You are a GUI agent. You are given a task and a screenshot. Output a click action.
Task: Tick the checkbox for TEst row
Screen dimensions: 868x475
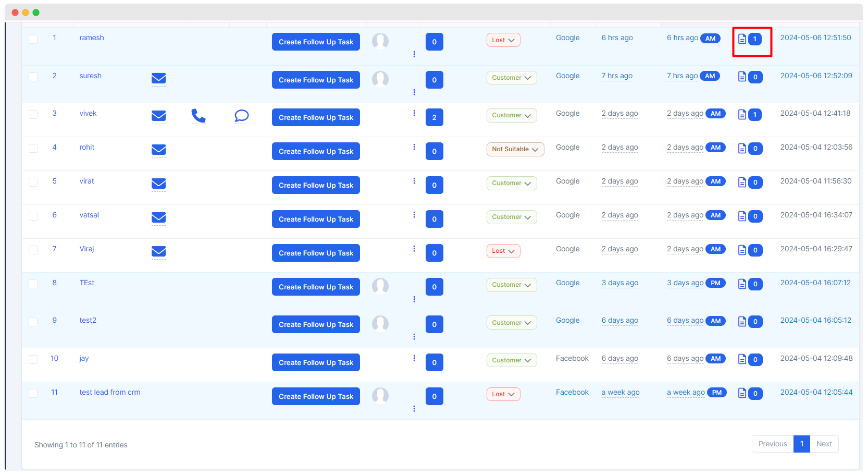pos(33,284)
